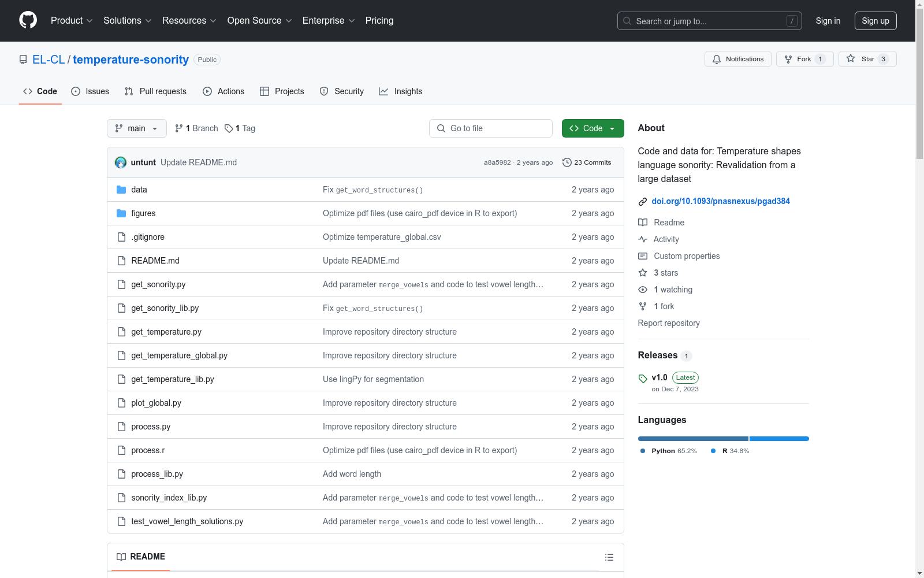This screenshot has height=578, width=924.
Task: Expand the Enterprise menu
Action: (x=329, y=21)
